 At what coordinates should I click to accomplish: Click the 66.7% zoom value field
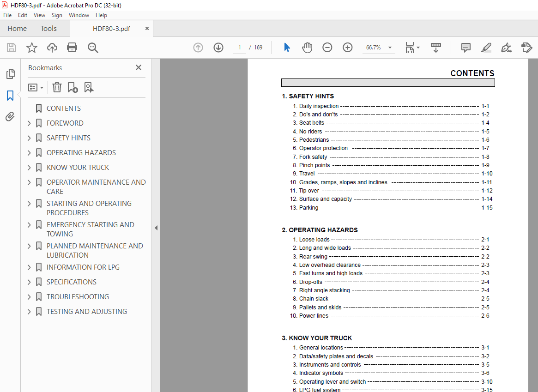373,48
